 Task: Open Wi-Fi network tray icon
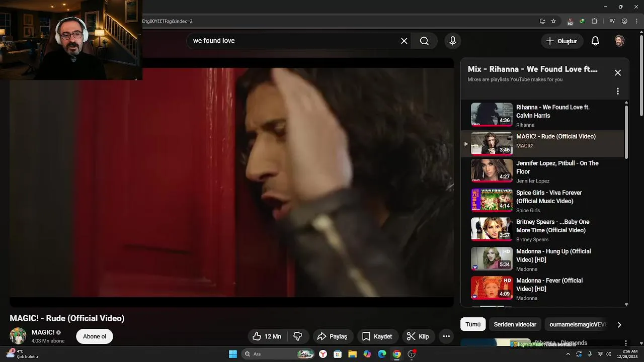point(600,354)
